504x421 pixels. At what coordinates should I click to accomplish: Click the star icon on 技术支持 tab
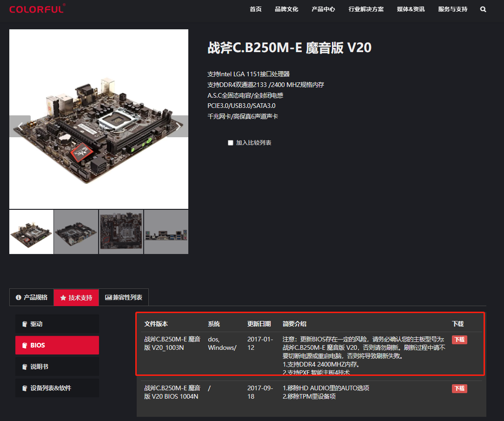pos(63,298)
